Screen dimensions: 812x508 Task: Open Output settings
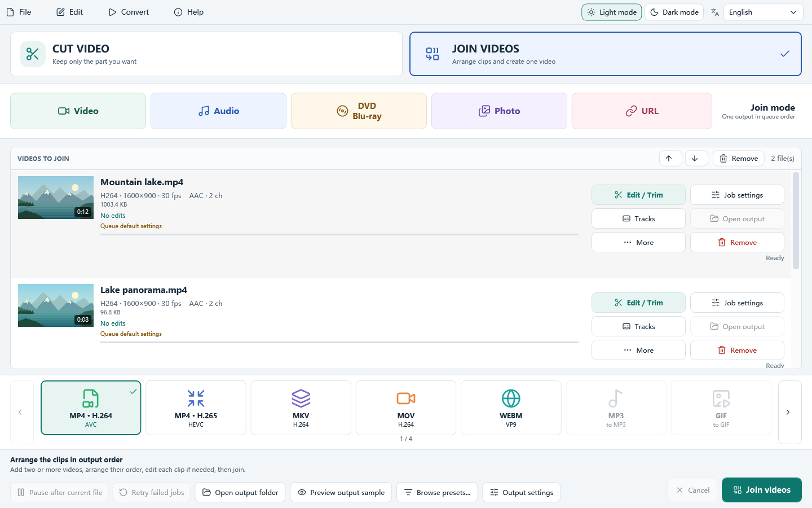click(522, 493)
